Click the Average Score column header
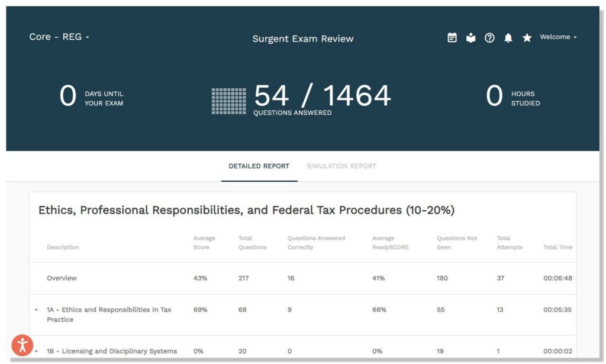Image resolution: width=606 pixels, height=364 pixels. click(204, 243)
